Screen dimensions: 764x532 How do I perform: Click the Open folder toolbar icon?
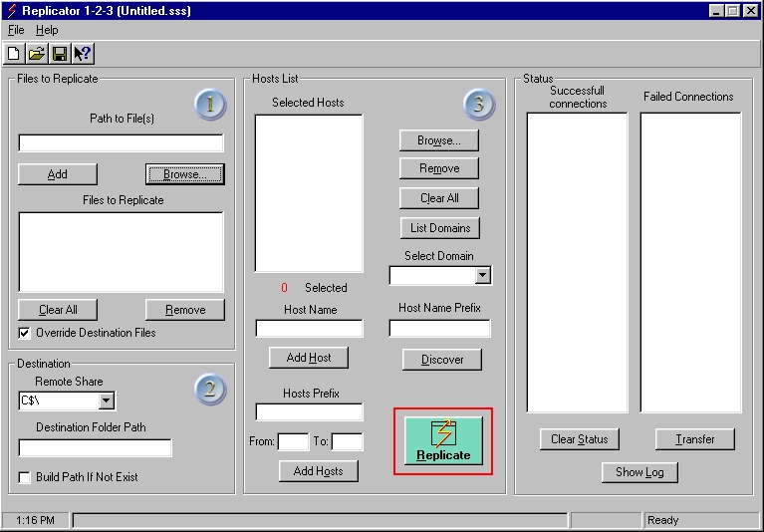tap(36, 53)
